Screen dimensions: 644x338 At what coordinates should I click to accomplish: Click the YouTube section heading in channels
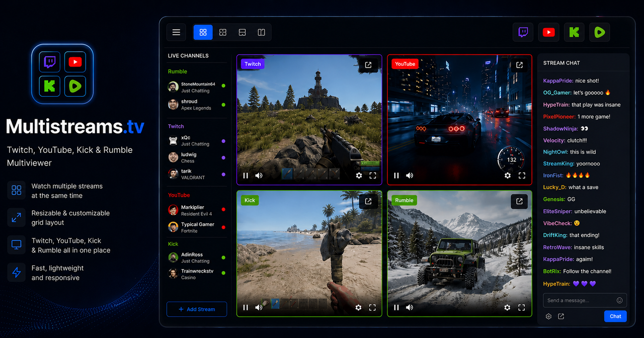(179, 195)
